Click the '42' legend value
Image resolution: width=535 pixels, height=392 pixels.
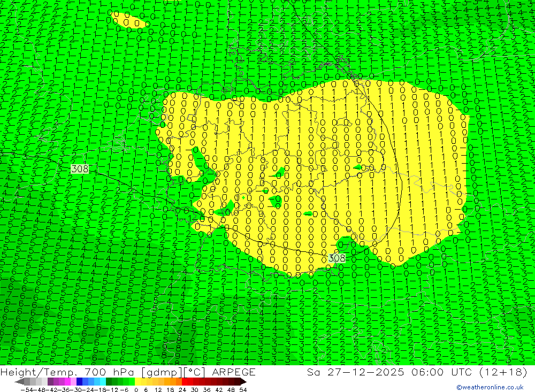coord(219,390)
